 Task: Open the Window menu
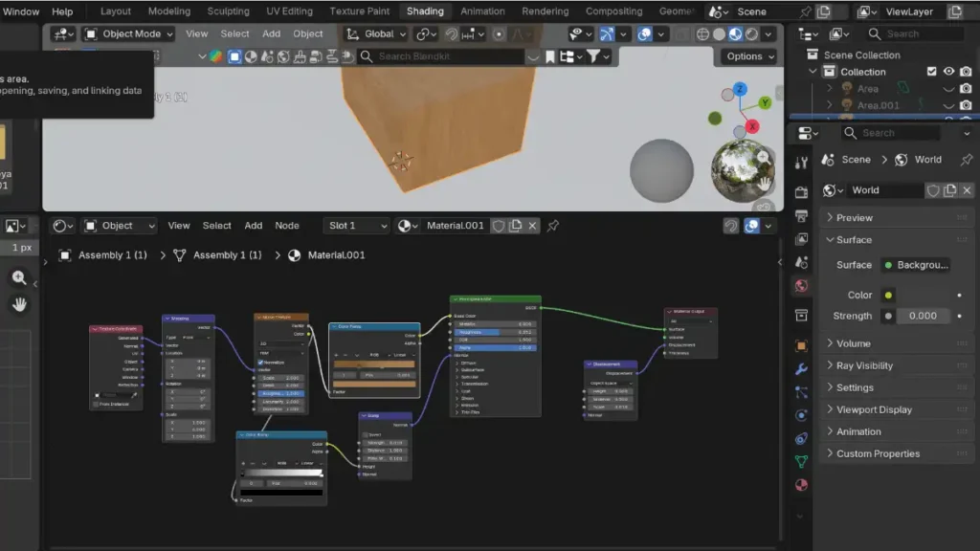pyautogui.click(x=21, y=11)
